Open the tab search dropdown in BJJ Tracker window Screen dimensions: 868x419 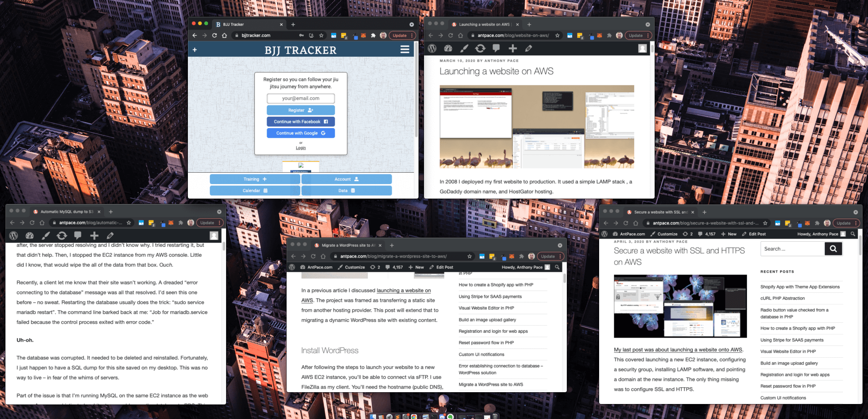tap(412, 25)
